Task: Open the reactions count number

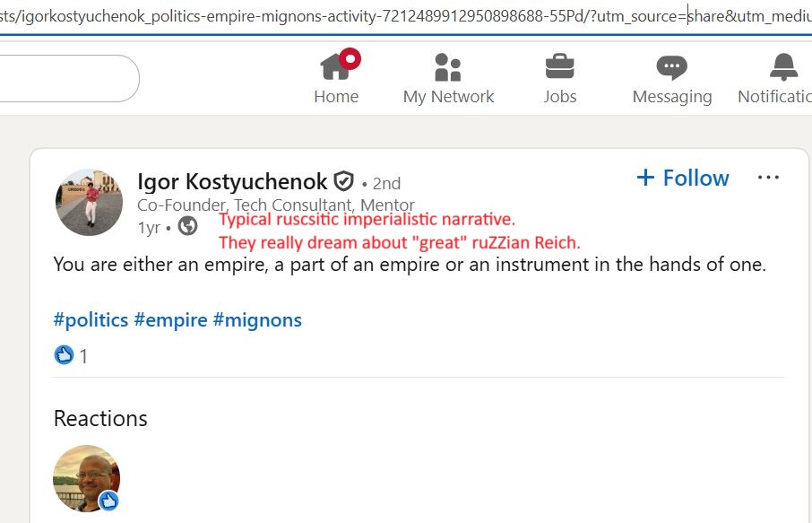Action: 83,356
